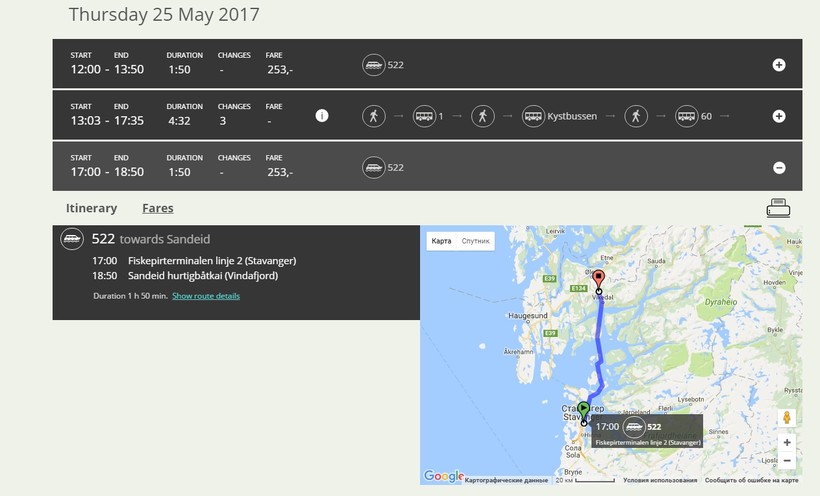
Task: Expand the 13:03 - 17:35 trip details
Action: click(779, 116)
